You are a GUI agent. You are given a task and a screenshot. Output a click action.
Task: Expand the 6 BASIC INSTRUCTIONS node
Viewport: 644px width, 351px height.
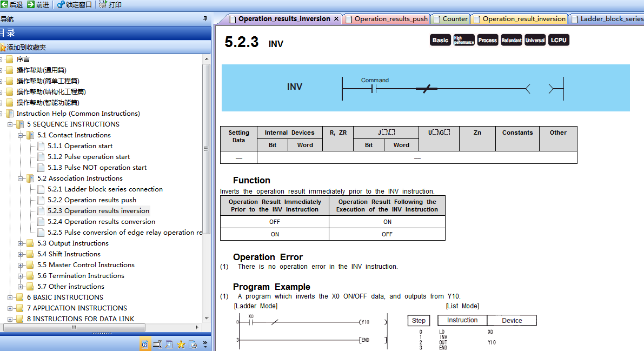pyautogui.click(x=10, y=297)
